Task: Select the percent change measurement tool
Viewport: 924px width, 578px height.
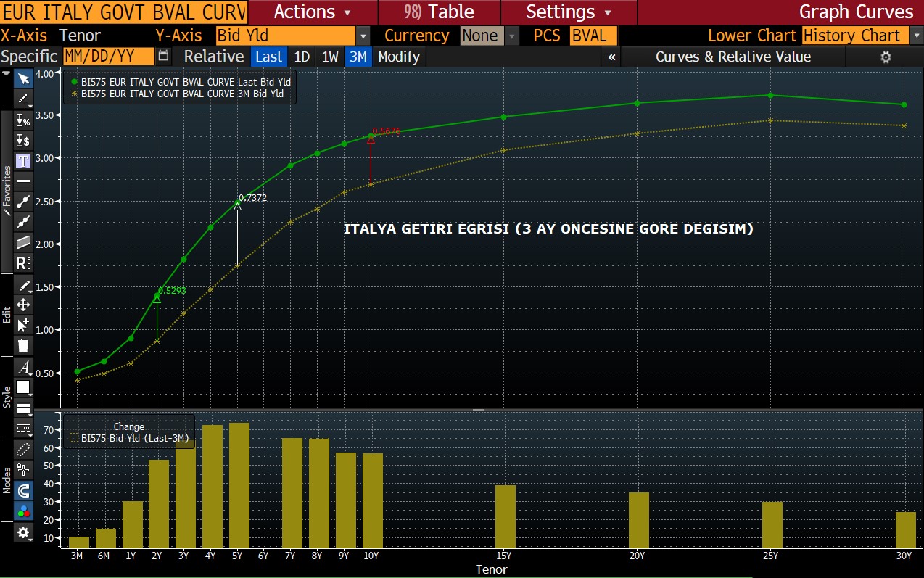Action: click(x=23, y=120)
